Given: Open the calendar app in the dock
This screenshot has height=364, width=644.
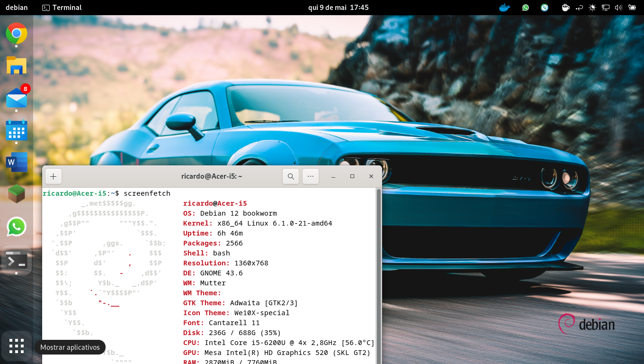Looking at the screenshot, I should coord(17,130).
